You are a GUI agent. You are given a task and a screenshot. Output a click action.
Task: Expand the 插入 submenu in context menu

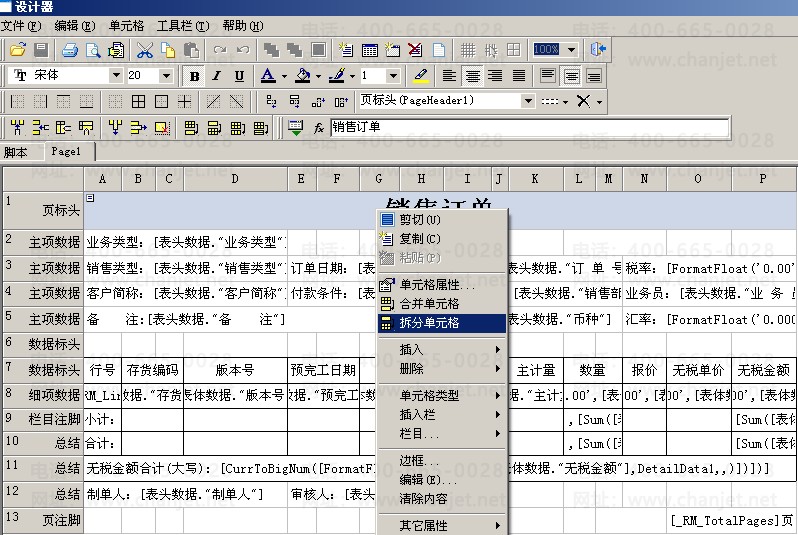(x=442, y=349)
